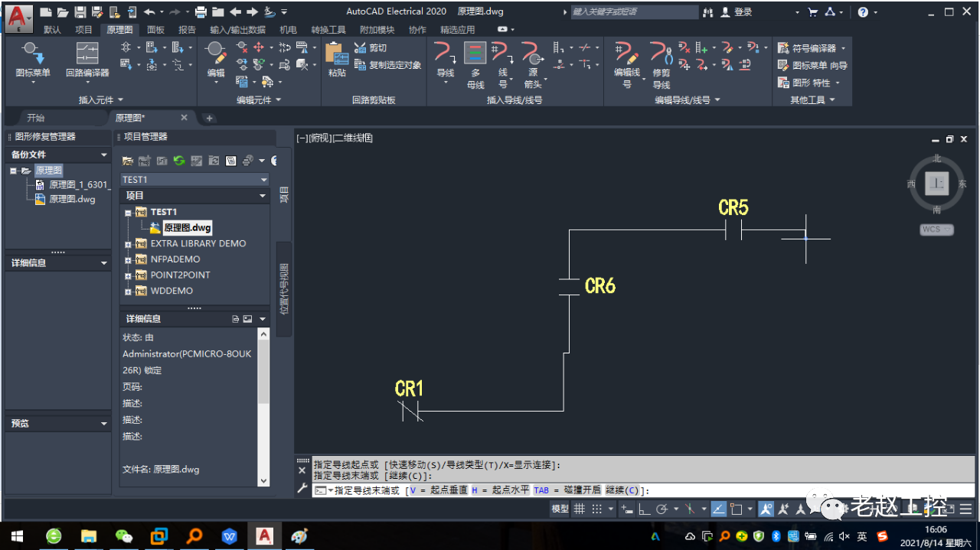This screenshot has width=980, height=550.
Task: Click the 剪切 cut circuit tool
Action: pos(371,47)
